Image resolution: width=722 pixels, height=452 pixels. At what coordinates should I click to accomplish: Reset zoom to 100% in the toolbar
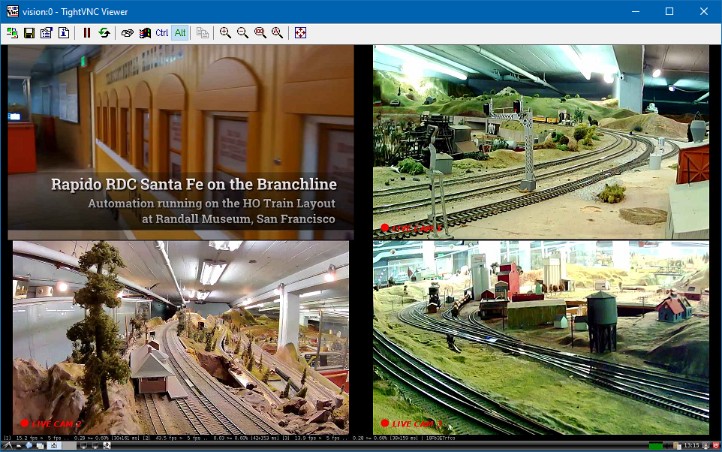point(260,33)
